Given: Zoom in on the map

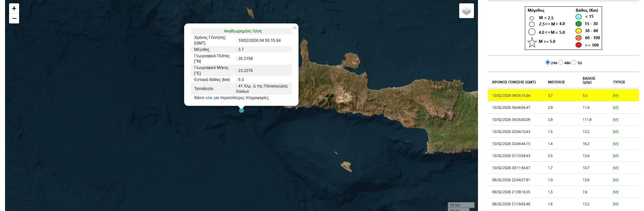Looking at the screenshot, I should click(x=14, y=8).
